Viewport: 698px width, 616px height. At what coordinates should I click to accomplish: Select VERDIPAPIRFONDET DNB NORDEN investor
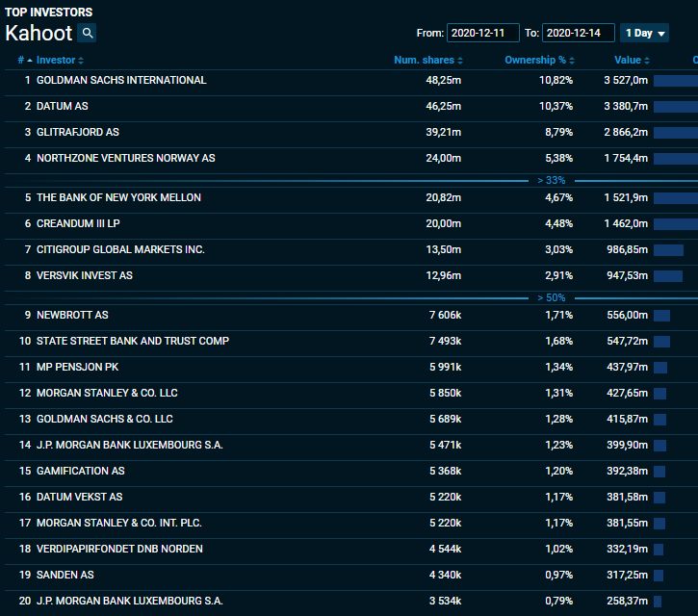pos(119,549)
